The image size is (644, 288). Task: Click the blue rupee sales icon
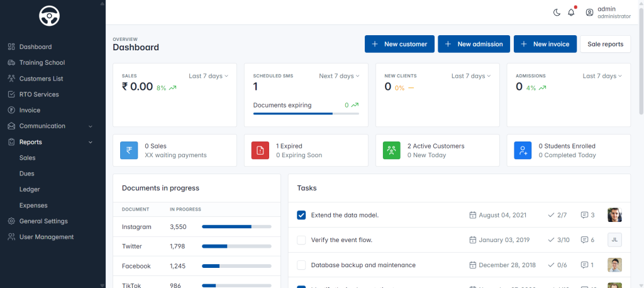(x=129, y=150)
